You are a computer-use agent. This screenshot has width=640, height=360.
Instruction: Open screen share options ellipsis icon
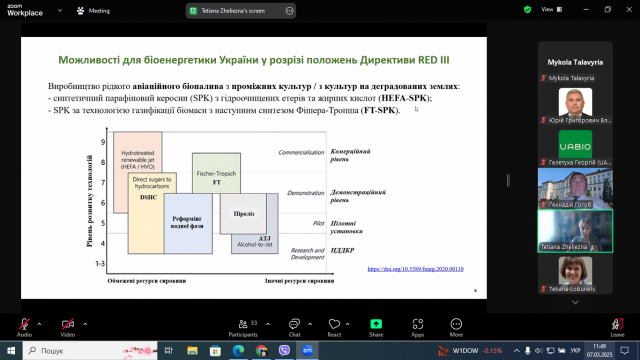point(289,11)
